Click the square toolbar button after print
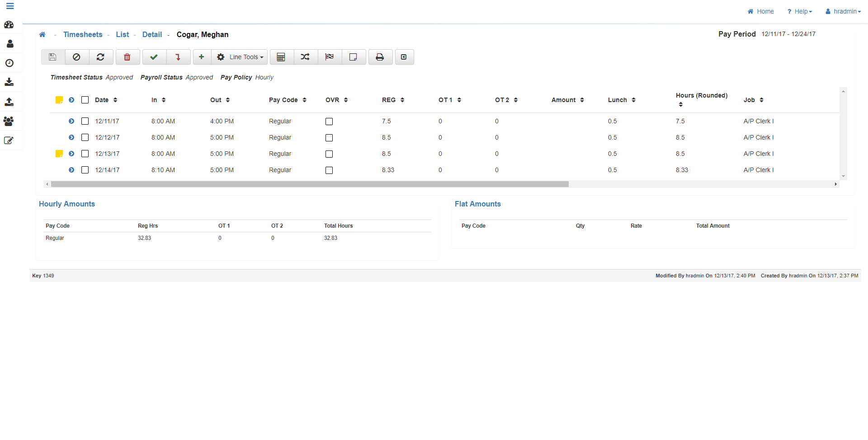This screenshot has width=868, height=440. click(404, 57)
